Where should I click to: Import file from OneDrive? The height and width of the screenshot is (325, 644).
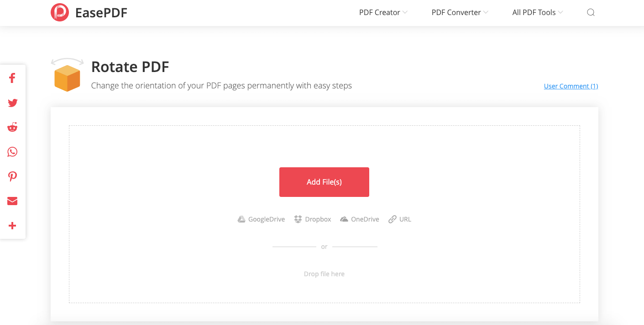pos(360,219)
